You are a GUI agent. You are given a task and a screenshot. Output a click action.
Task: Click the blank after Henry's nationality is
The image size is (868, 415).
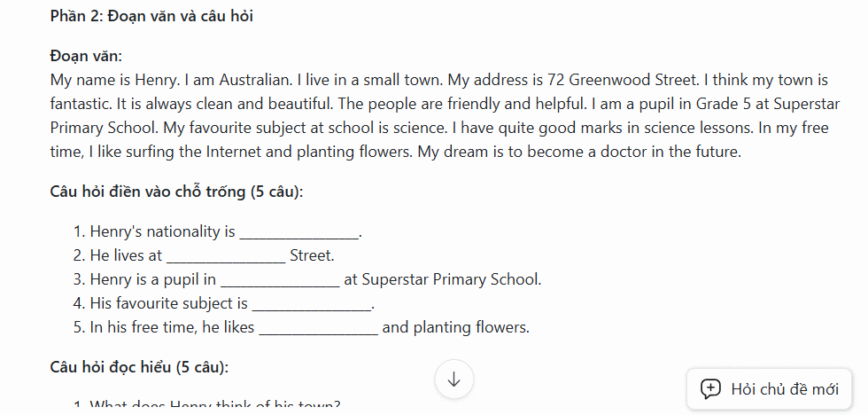(x=299, y=232)
